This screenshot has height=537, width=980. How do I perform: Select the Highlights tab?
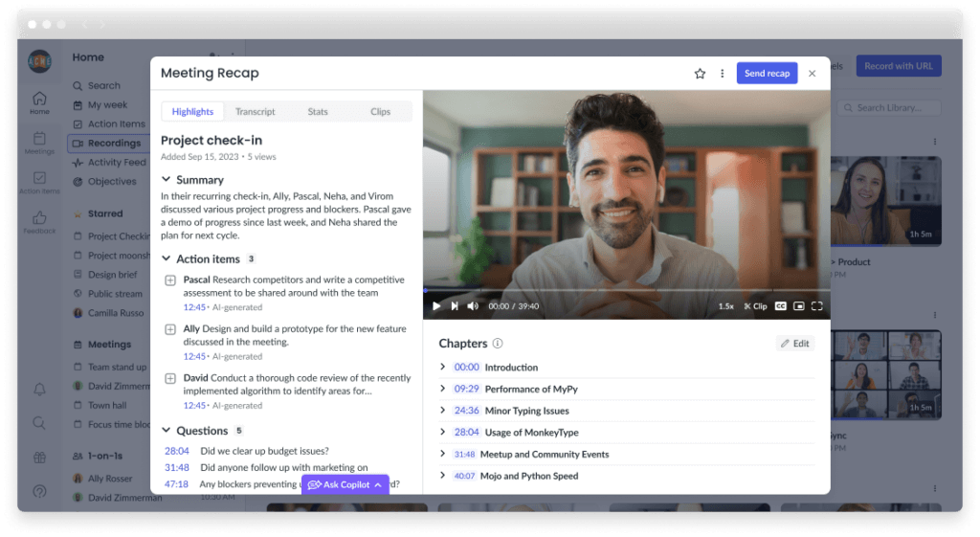[x=192, y=111]
